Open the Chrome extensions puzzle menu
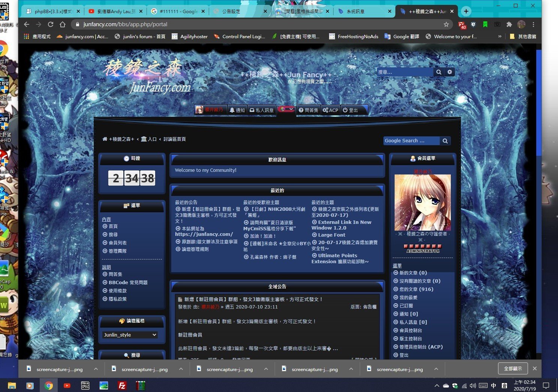The height and width of the screenshot is (392, 558). coord(509,24)
